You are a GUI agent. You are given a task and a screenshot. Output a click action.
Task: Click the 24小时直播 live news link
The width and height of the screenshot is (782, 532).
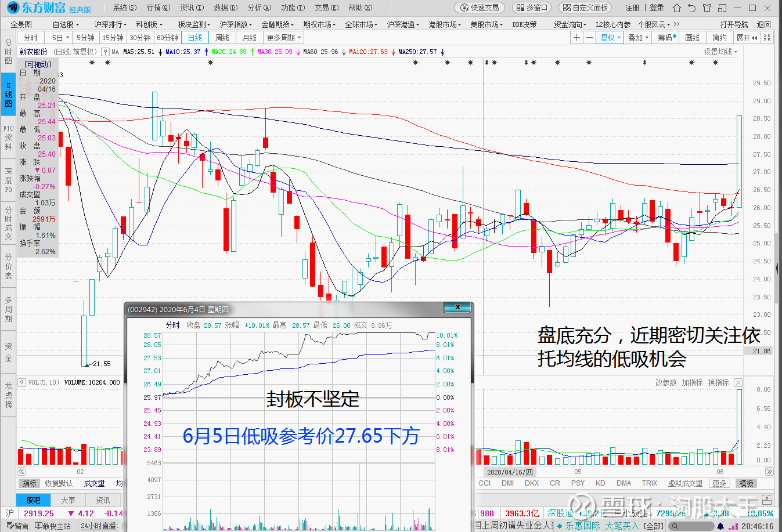point(99,526)
